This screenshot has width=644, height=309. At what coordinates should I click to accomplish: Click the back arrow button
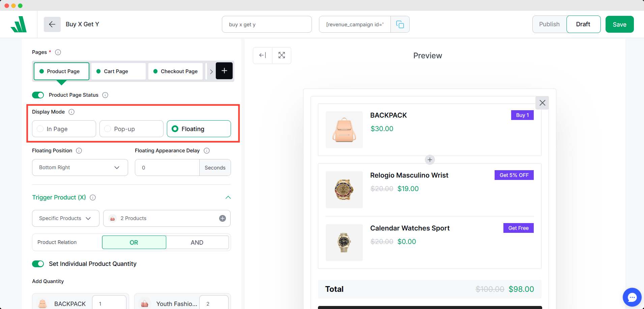click(52, 24)
